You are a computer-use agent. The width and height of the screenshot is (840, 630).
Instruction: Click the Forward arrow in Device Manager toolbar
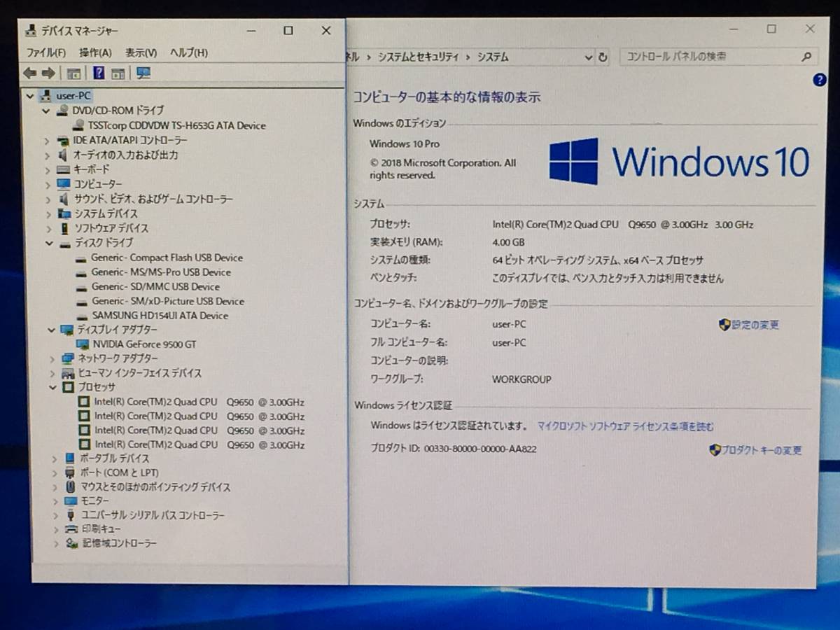coord(48,73)
